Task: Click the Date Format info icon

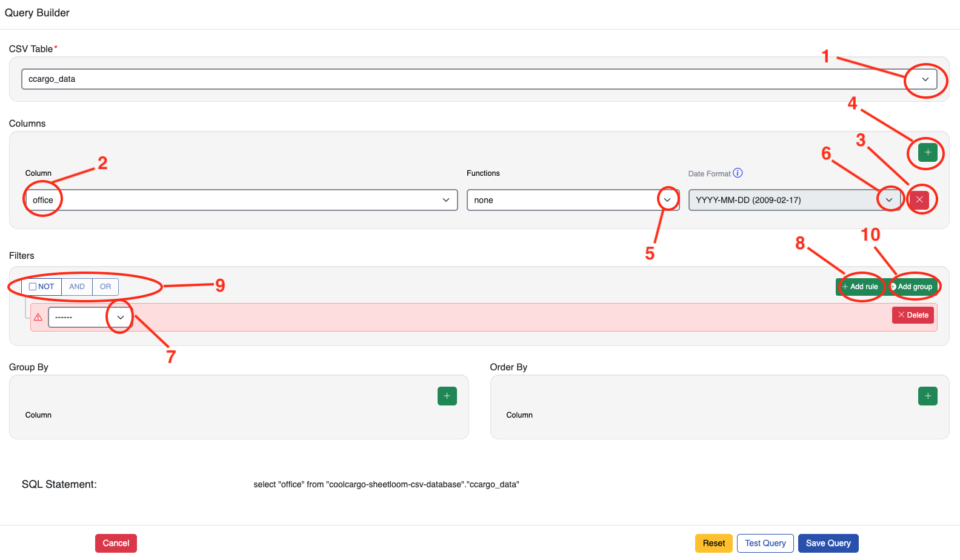Action: point(738,173)
